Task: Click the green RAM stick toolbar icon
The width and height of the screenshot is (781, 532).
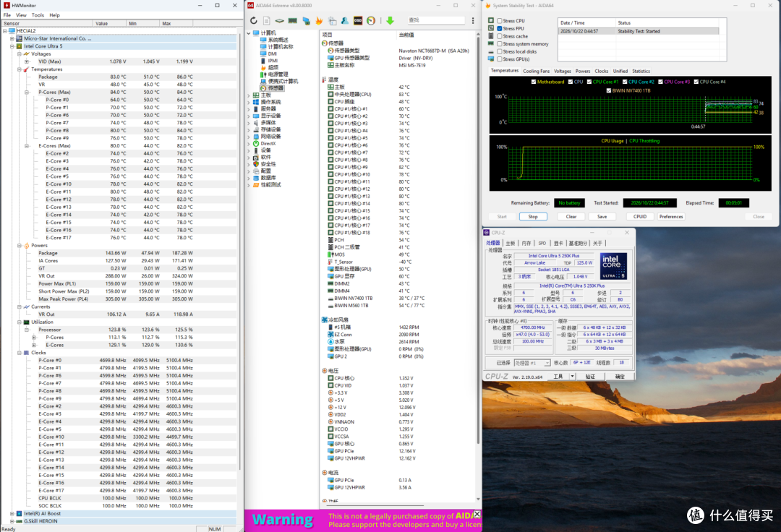Action: 292,20
